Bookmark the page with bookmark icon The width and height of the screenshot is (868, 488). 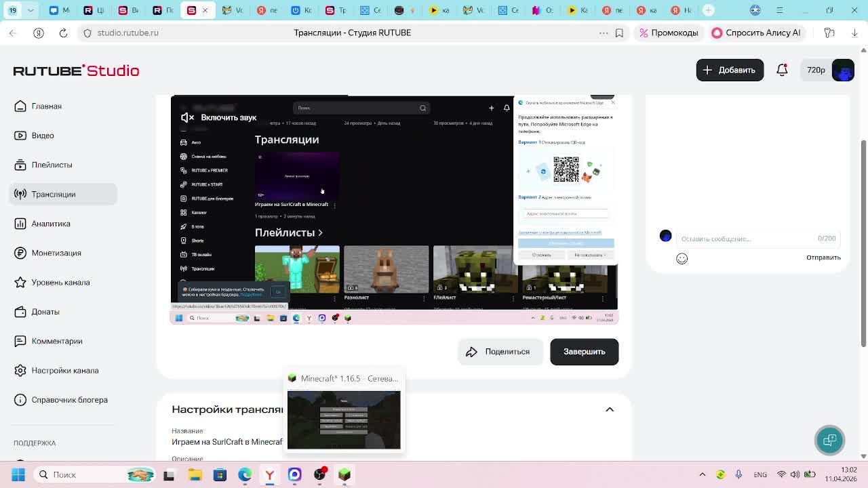tap(619, 33)
